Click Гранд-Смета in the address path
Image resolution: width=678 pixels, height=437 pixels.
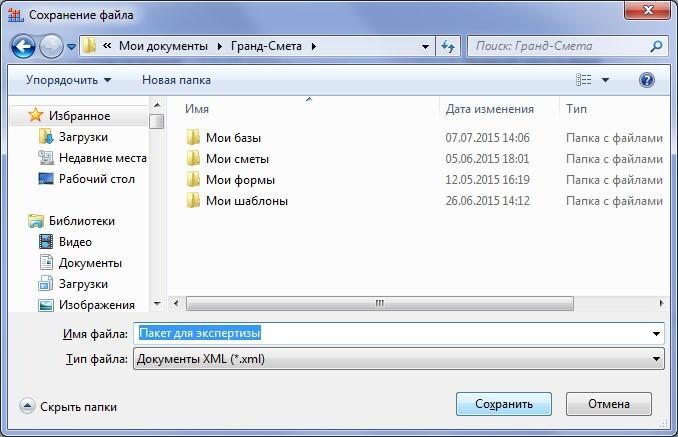266,46
